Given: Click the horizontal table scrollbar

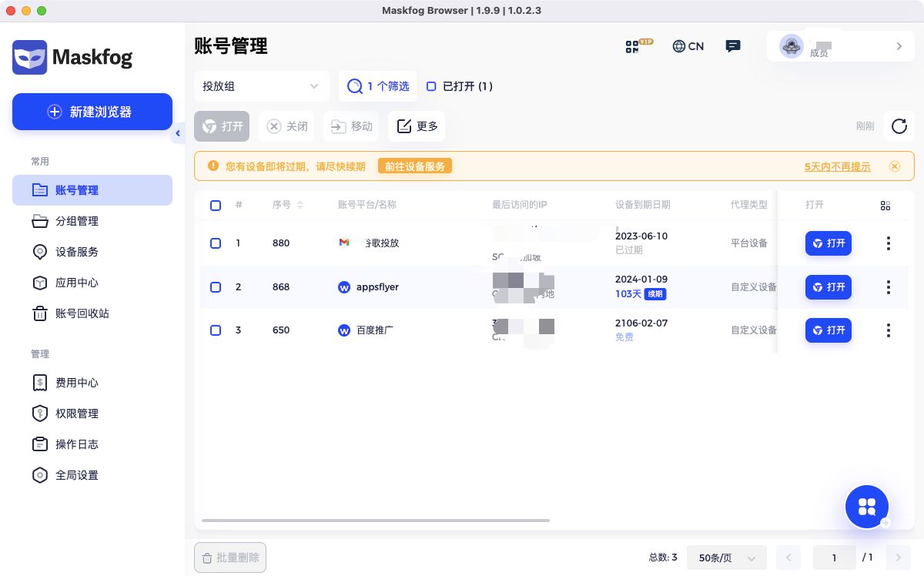Looking at the screenshot, I should tap(376, 521).
